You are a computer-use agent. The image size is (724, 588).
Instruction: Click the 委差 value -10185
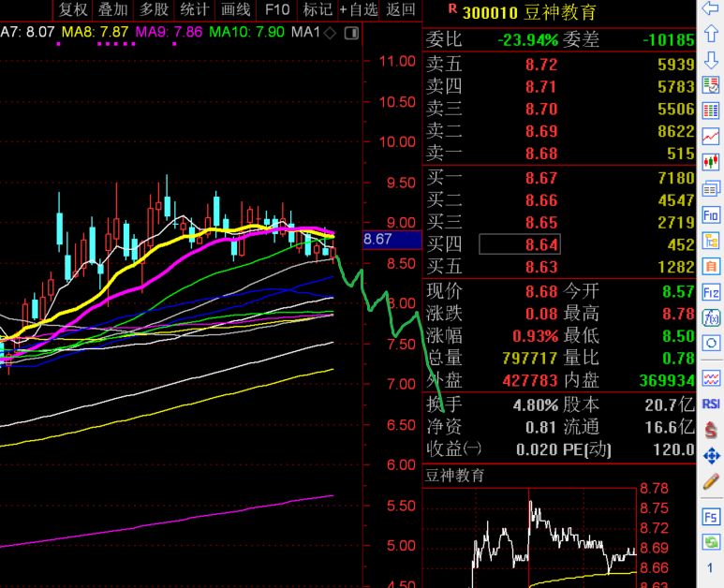point(669,40)
